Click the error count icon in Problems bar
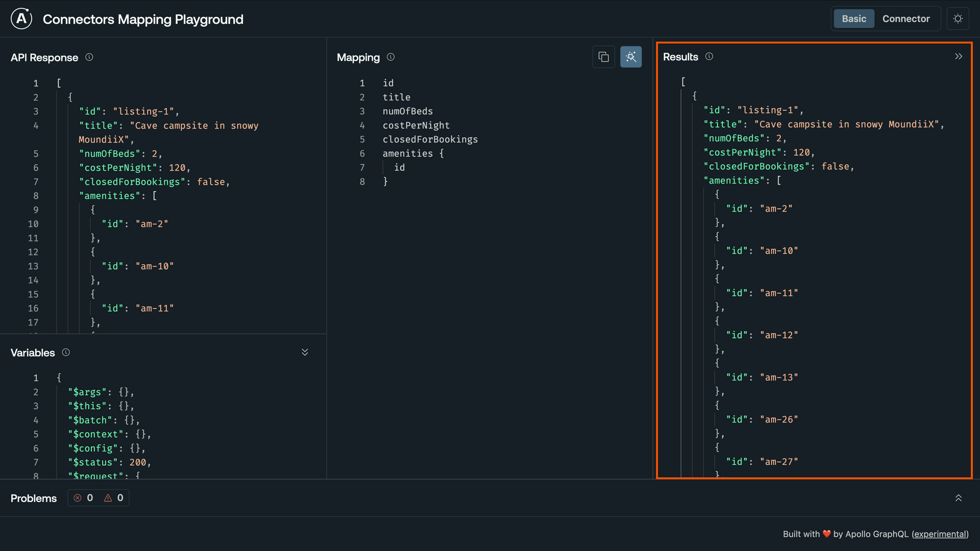The height and width of the screenshot is (551, 980). click(78, 498)
